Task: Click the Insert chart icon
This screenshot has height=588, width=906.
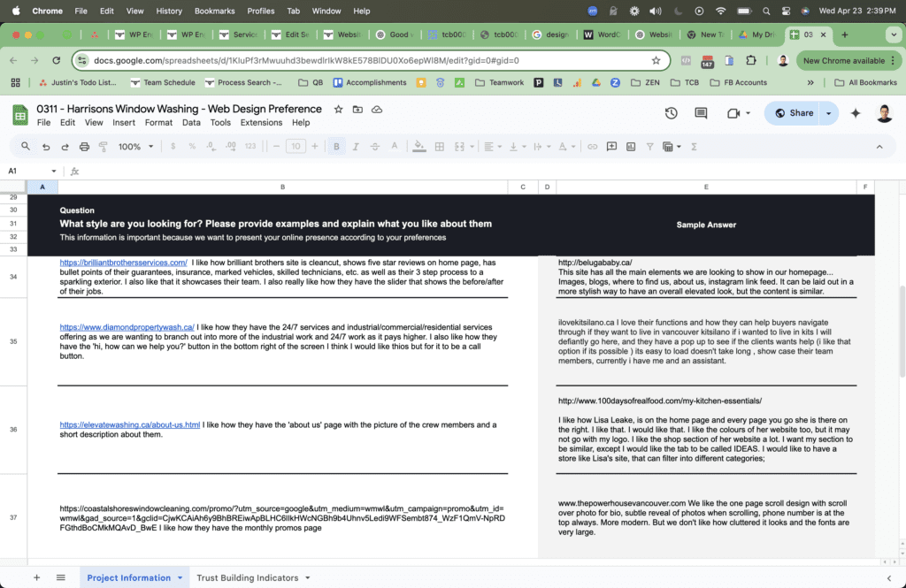Action: (631, 147)
